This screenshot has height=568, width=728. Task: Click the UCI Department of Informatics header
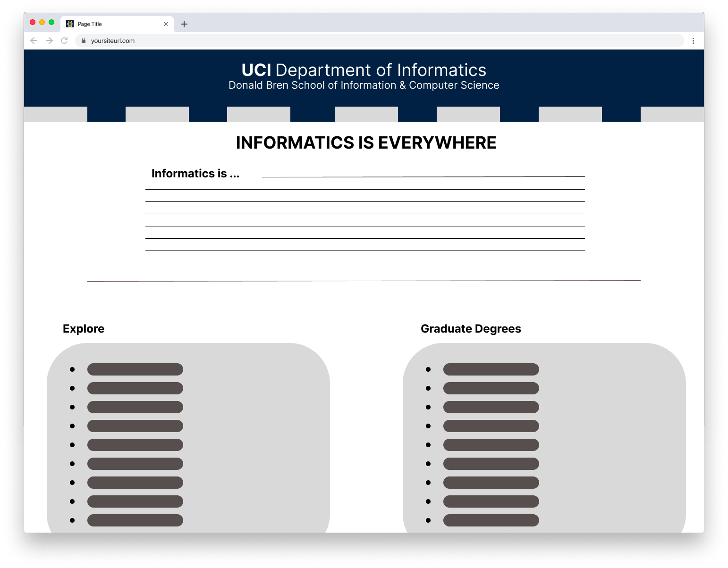click(x=364, y=70)
